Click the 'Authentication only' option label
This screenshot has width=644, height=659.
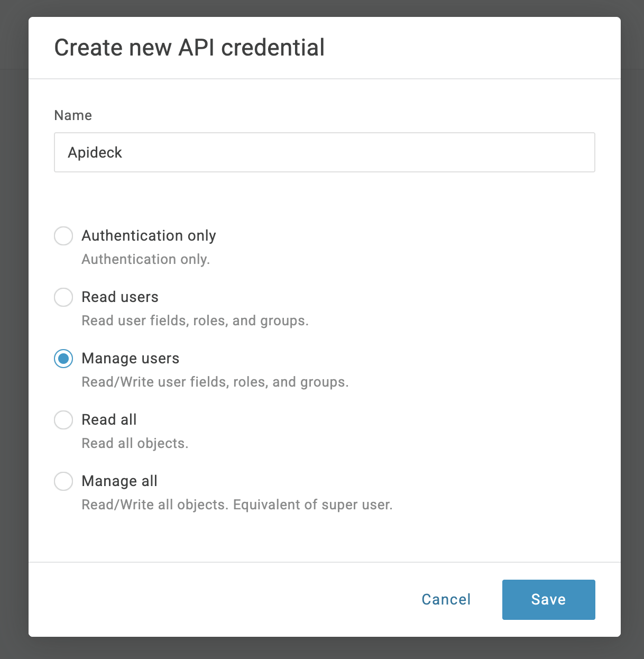[149, 236]
